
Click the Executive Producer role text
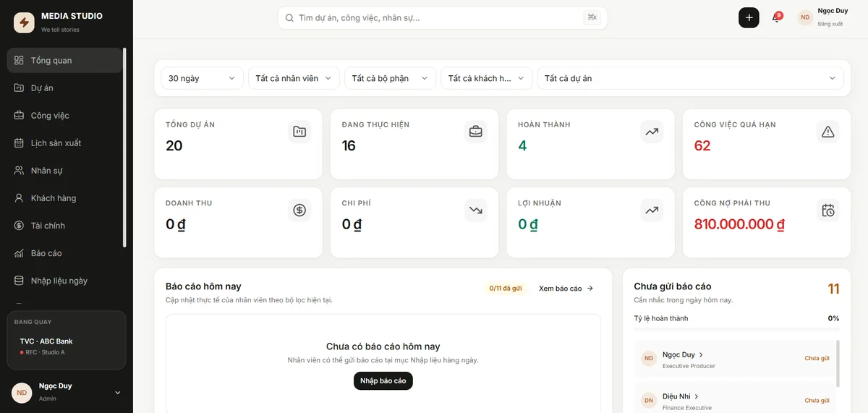coord(689,366)
